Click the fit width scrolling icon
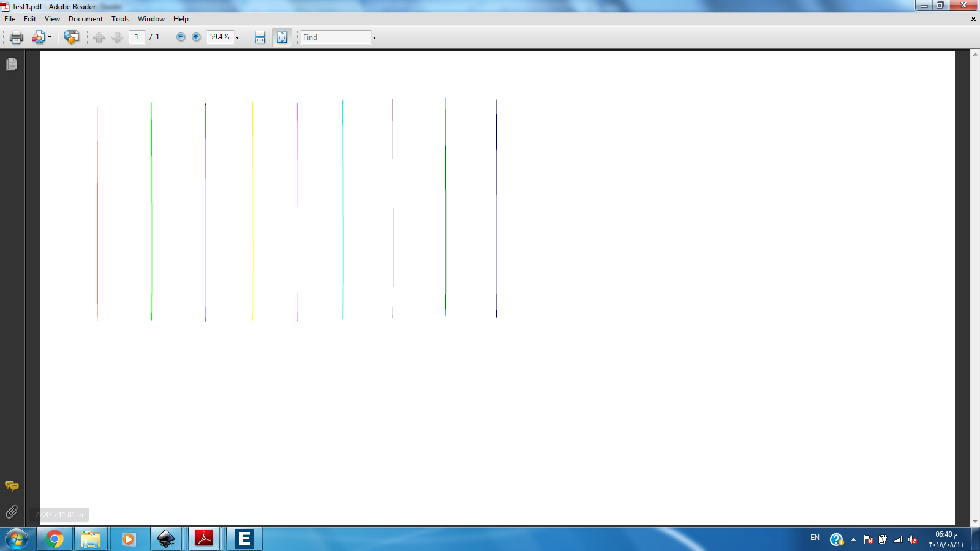Viewport: 980px width, 551px height. [x=260, y=37]
